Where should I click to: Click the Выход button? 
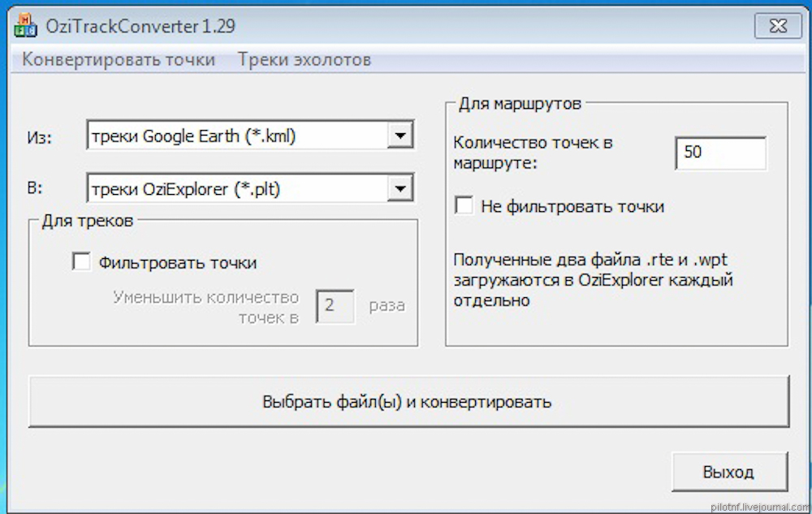730,472
